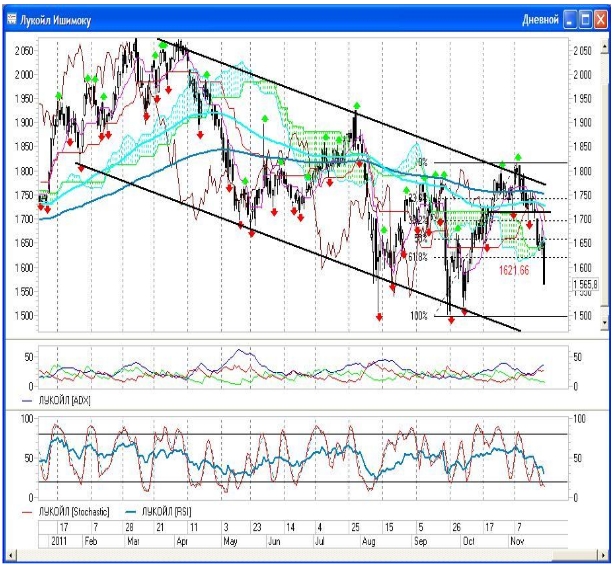Click the Oct month label on timeline
Image resolution: width=613 pixels, height=566 pixels.
coord(468,541)
